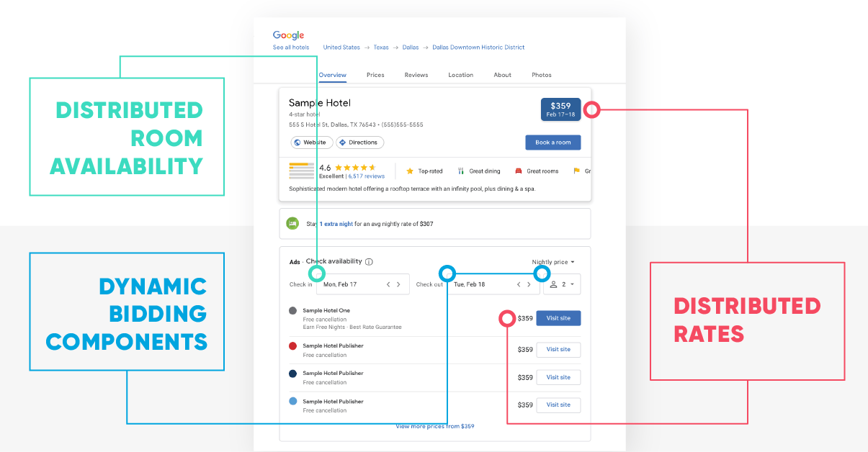Go to previous check-in date arrow
This screenshot has height=452, width=868.
point(388,284)
